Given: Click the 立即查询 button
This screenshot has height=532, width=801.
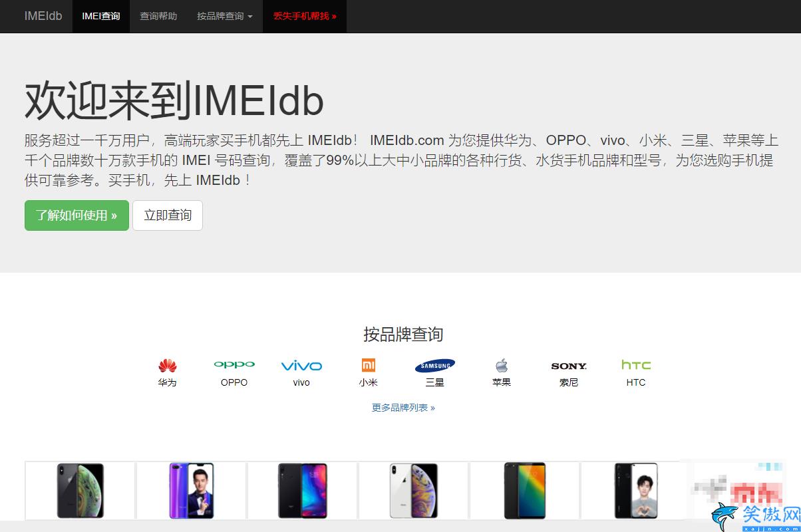Looking at the screenshot, I should click(x=168, y=215).
